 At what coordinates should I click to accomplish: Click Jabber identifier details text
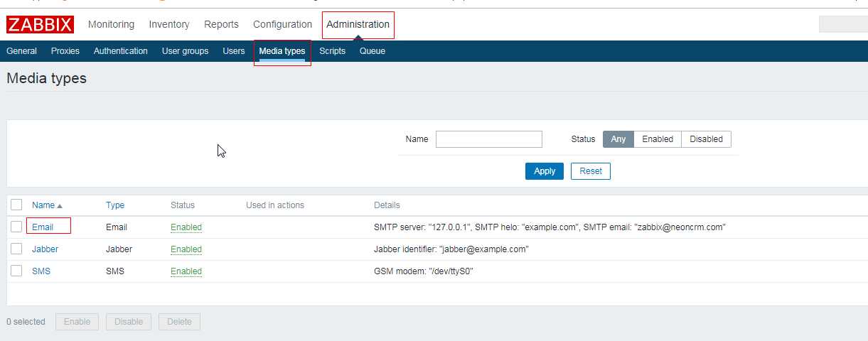[x=451, y=249]
